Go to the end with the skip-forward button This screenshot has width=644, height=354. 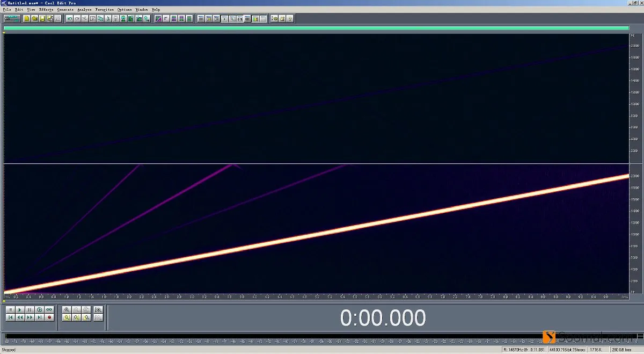39,317
